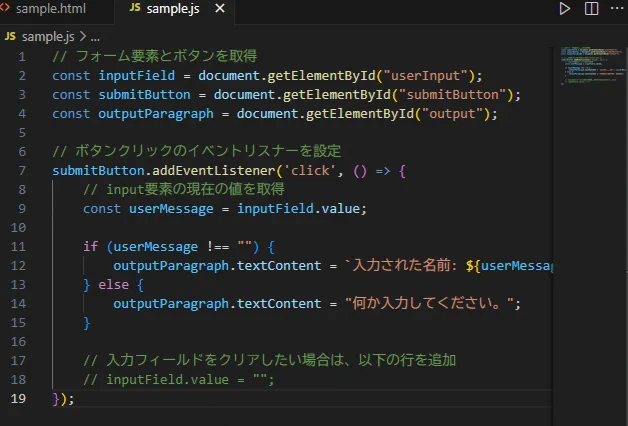The height and width of the screenshot is (426, 628).
Task: Click the JS icon on sample.js tab
Action: click(x=135, y=8)
